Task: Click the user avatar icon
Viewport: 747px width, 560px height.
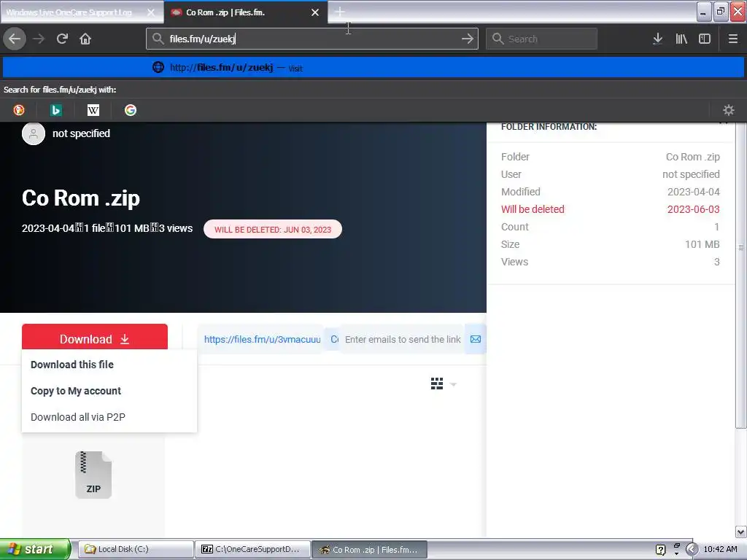Action: click(34, 133)
